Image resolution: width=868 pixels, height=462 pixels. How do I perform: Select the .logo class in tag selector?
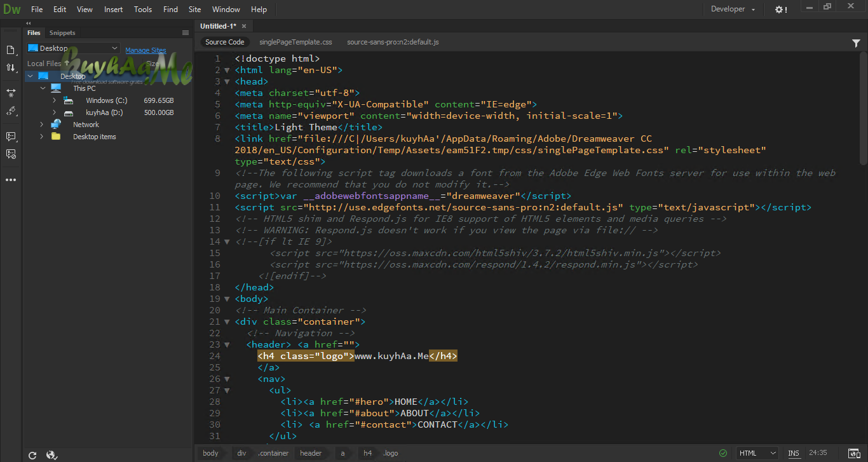coord(391,453)
